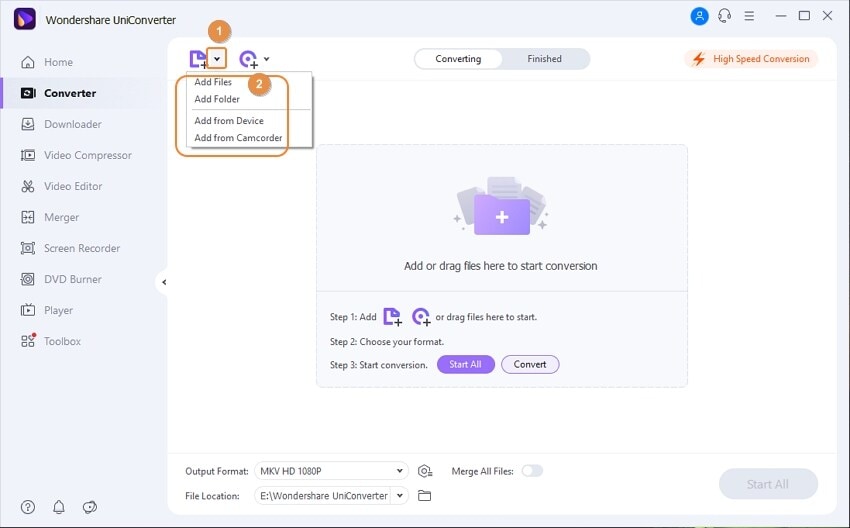
Task: Expand the Add Files dropdown arrow
Action: coord(217,59)
